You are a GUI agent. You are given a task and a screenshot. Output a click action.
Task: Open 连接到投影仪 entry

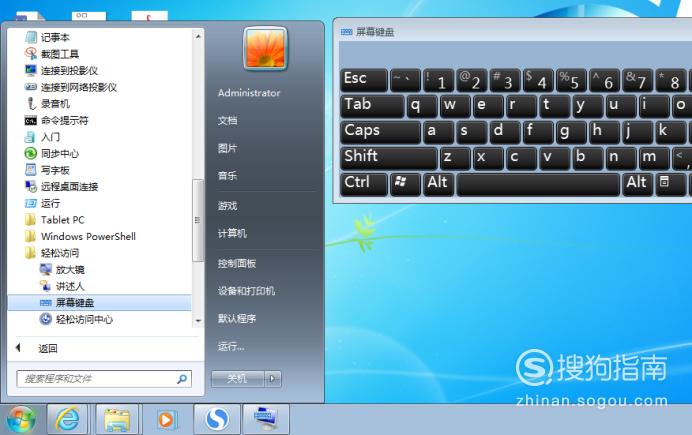tap(61, 71)
